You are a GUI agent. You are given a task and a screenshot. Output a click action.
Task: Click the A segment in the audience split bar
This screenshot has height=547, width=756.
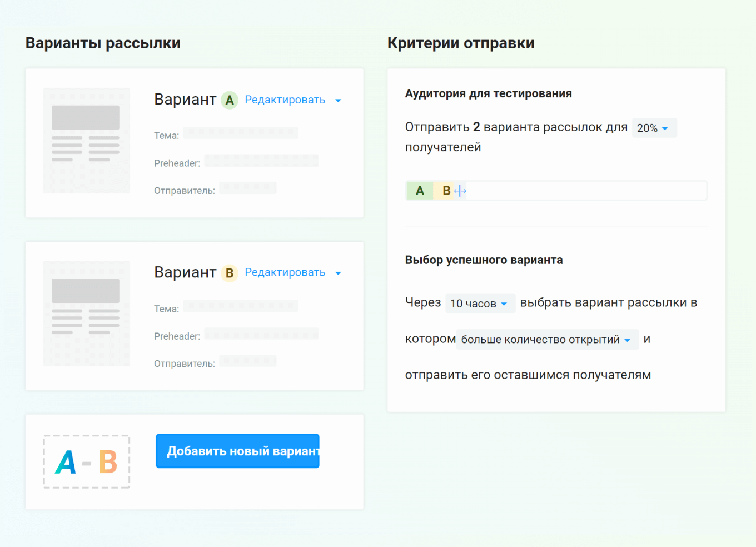click(x=420, y=190)
